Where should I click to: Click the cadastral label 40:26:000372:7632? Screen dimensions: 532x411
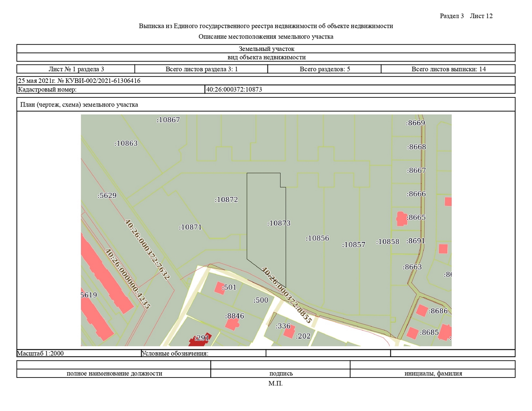pos(147,249)
